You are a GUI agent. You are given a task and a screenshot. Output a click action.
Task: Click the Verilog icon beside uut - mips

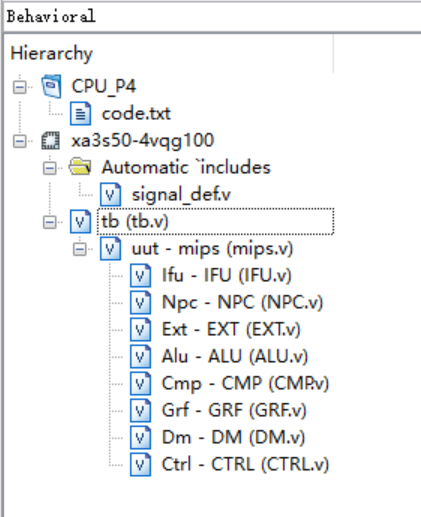point(110,249)
